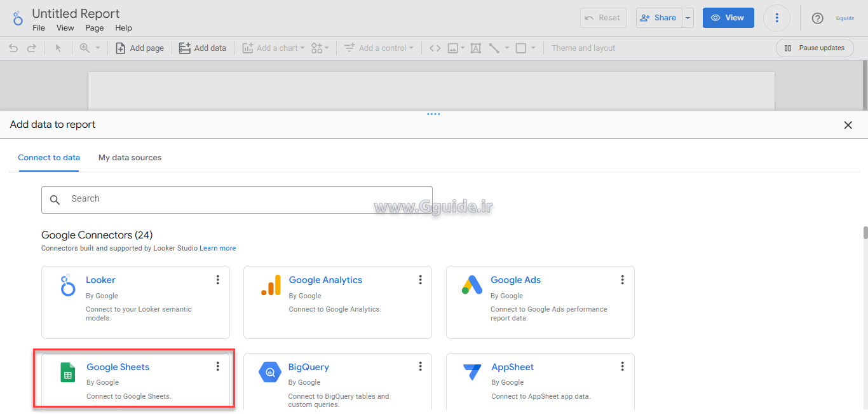Click the undo arrow icon
The image size is (868, 414).
point(13,48)
